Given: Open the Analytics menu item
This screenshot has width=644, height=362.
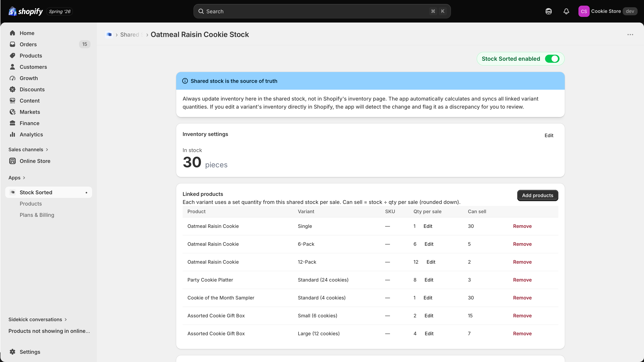Looking at the screenshot, I should point(49,134).
